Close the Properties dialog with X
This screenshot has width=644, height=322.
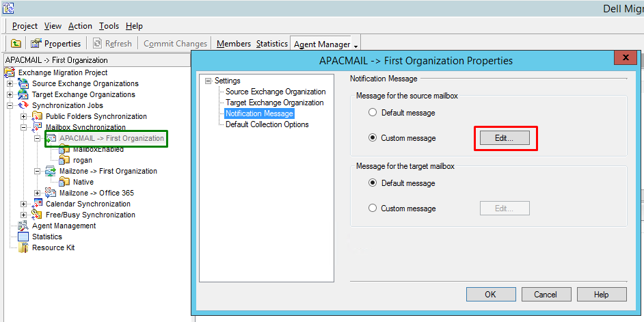coord(626,57)
